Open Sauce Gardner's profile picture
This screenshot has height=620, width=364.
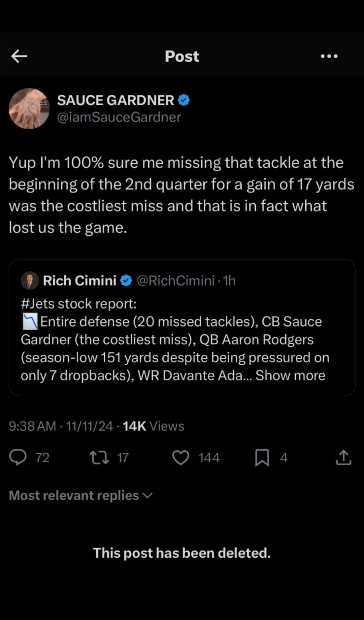coord(29,109)
